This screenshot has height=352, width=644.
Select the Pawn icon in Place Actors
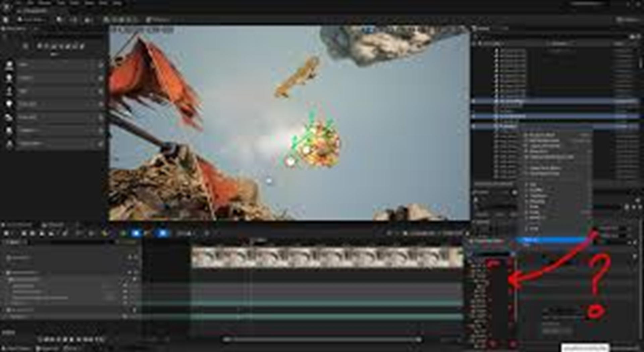(x=9, y=91)
